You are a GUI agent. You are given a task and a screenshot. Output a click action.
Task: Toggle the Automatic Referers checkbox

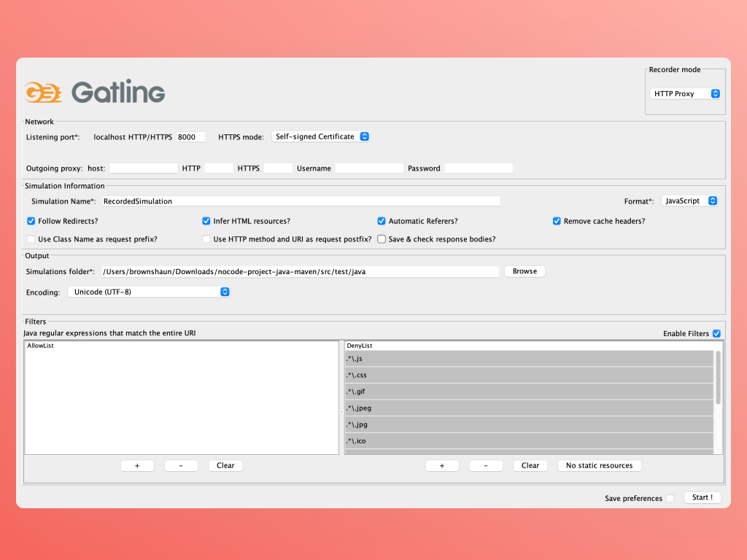click(x=382, y=221)
